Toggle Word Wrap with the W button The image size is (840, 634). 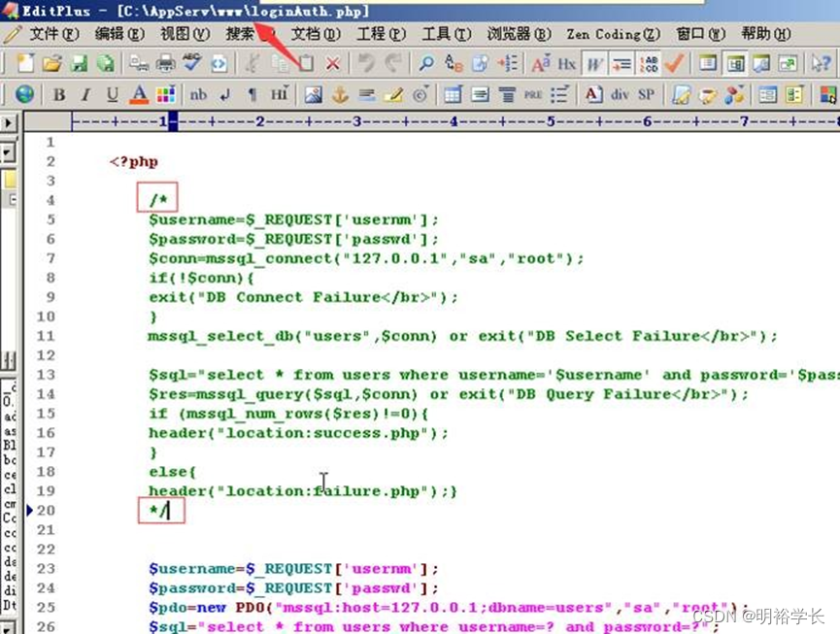(x=594, y=64)
